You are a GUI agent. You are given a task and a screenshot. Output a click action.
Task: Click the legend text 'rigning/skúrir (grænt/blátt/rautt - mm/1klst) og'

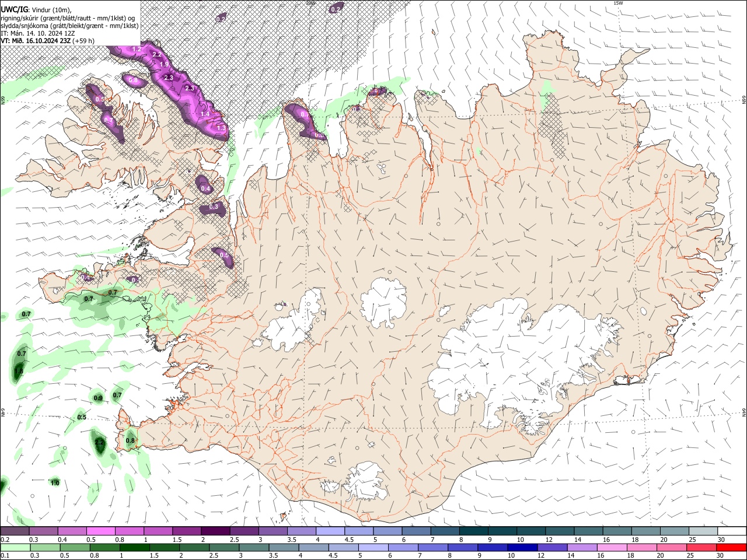tap(68, 18)
